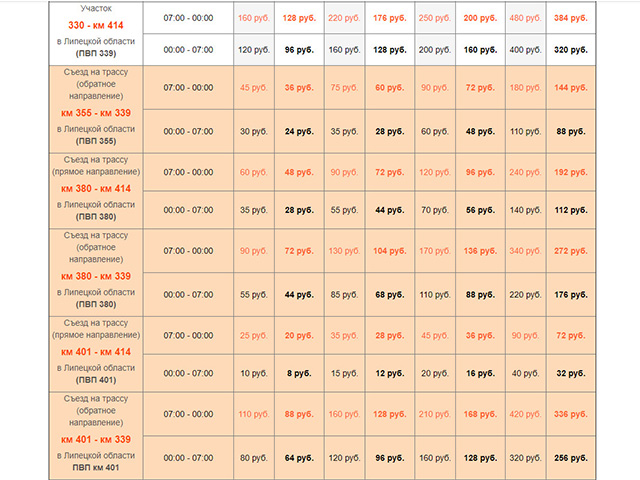Select the '64 руб.' price cell
640x480 pixels.
click(x=299, y=458)
